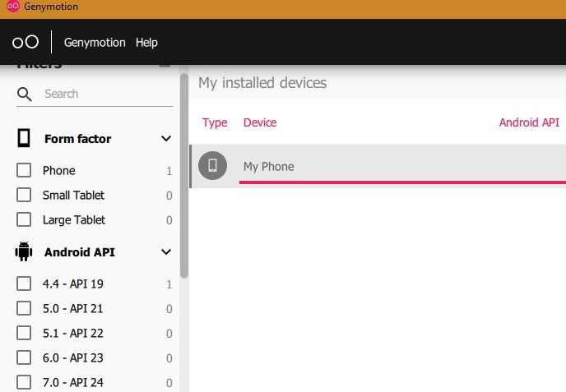
Task: Open the Genymotion menu
Action: 95,43
